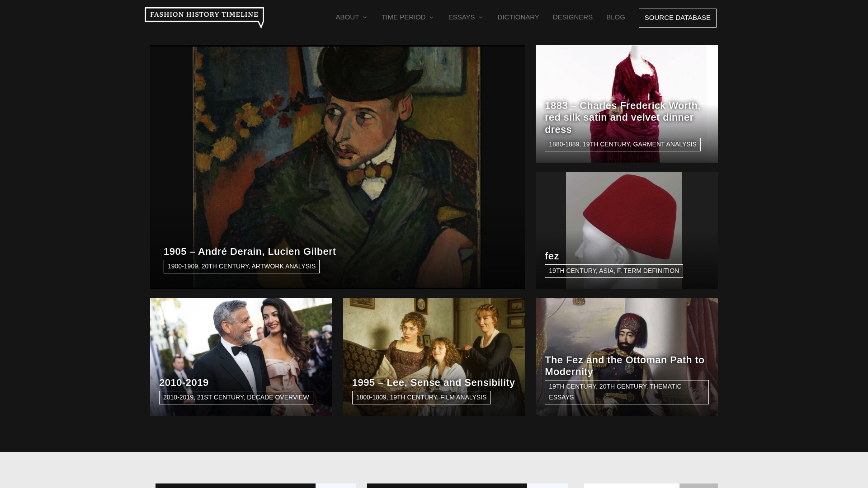Viewport: 868px width, 488px height.
Task: Open the About menu item
Action: [347, 17]
